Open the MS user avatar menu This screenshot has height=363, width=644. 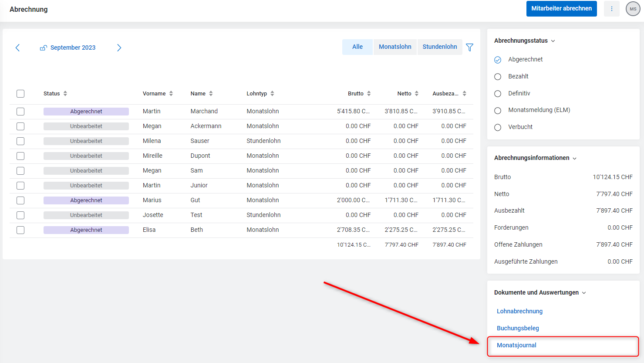pos(633,9)
